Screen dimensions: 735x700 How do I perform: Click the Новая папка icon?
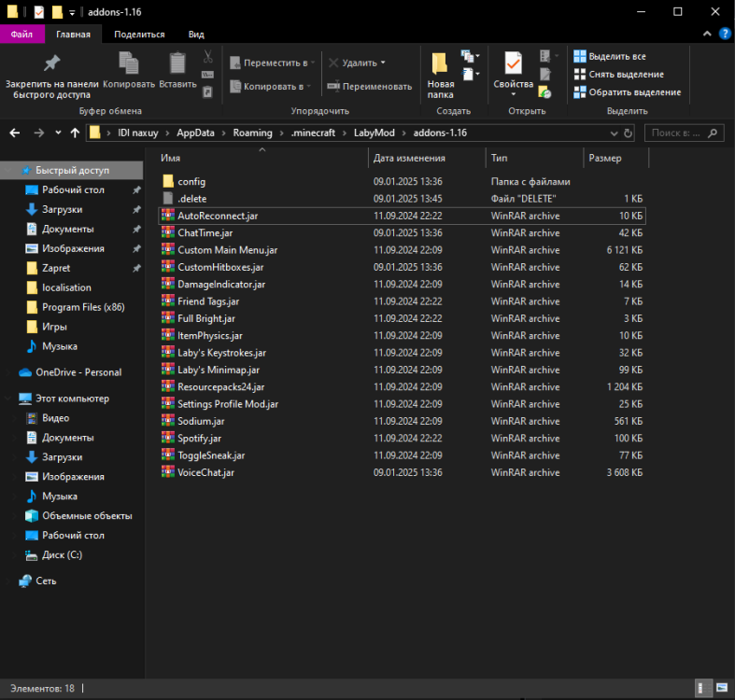440,63
